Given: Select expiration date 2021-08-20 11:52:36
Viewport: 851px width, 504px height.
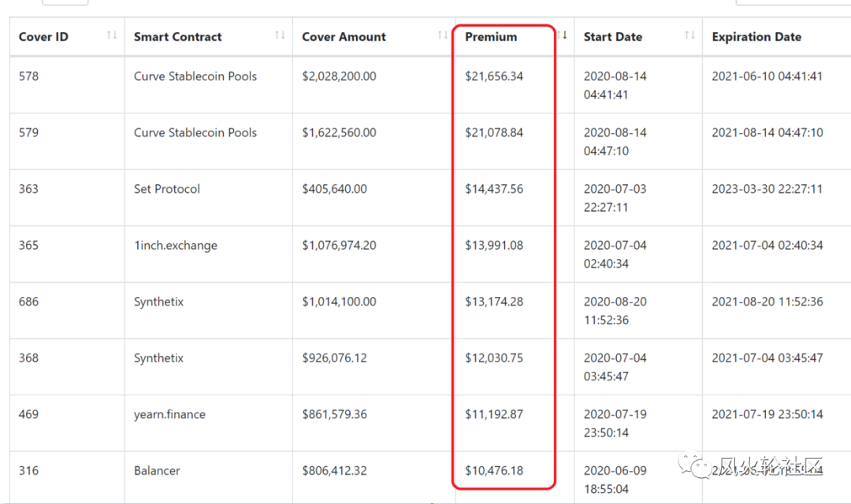Looking at the screenshot, I should click(x=767, y=302).
